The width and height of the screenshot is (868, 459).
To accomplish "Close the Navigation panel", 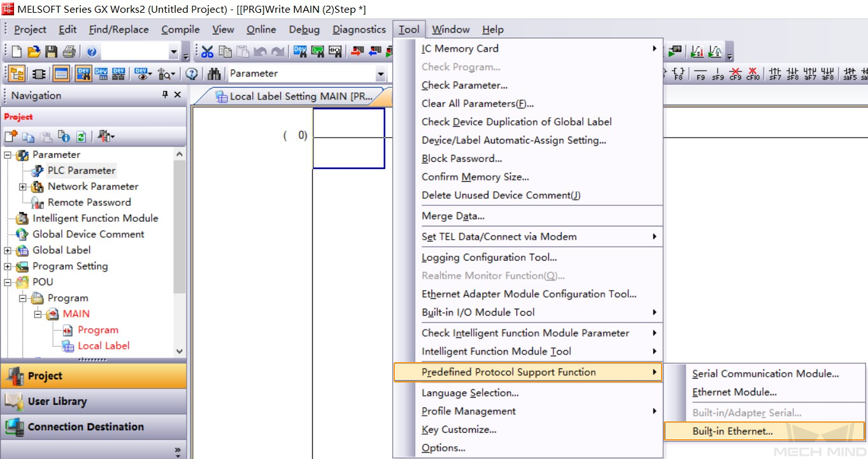I will click(x=178, y=95).
